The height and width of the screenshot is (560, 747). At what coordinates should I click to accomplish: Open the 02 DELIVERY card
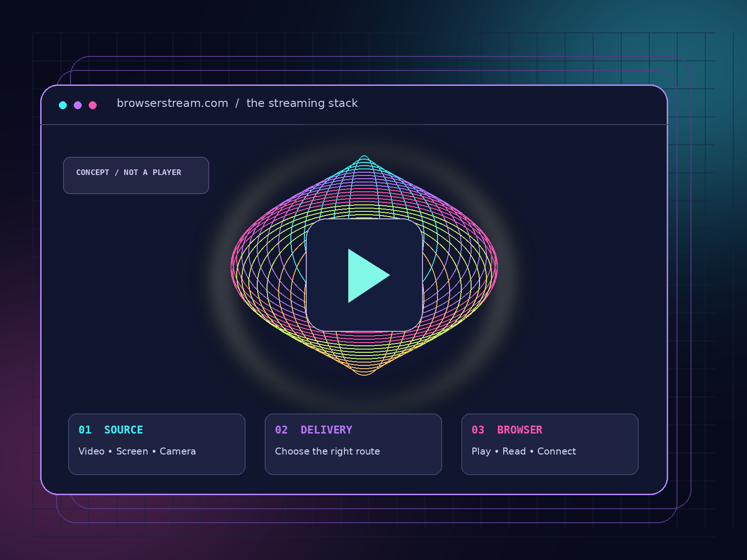point(353,444)
